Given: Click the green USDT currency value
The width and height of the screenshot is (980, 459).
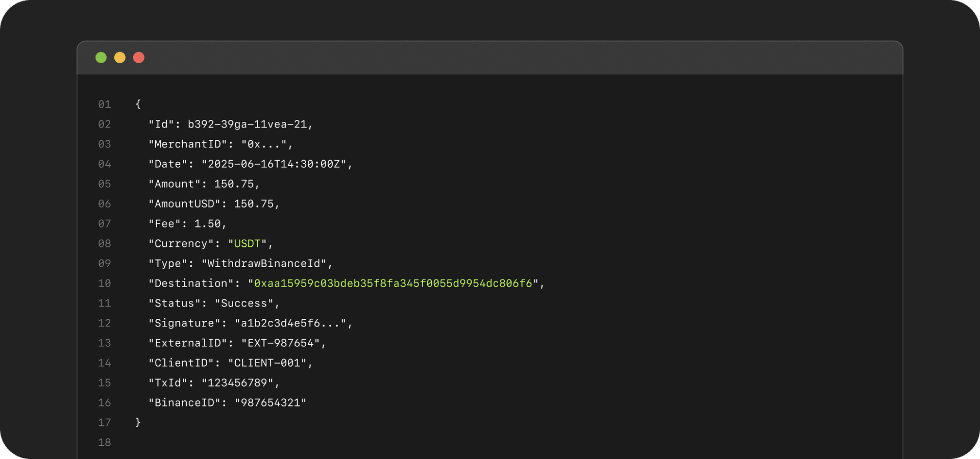Looking at the screenshot, I should [248, 244].
